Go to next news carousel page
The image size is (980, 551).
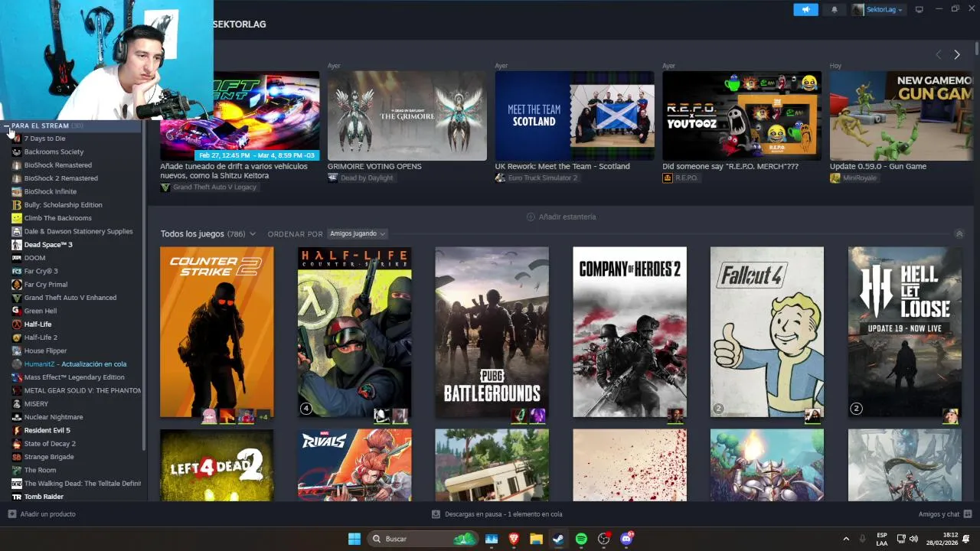tap(956, 54)
